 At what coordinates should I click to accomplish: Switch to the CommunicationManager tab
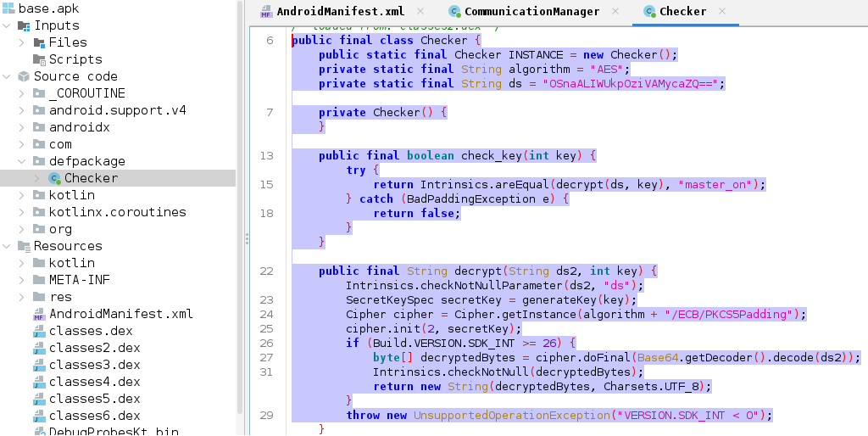531,12
